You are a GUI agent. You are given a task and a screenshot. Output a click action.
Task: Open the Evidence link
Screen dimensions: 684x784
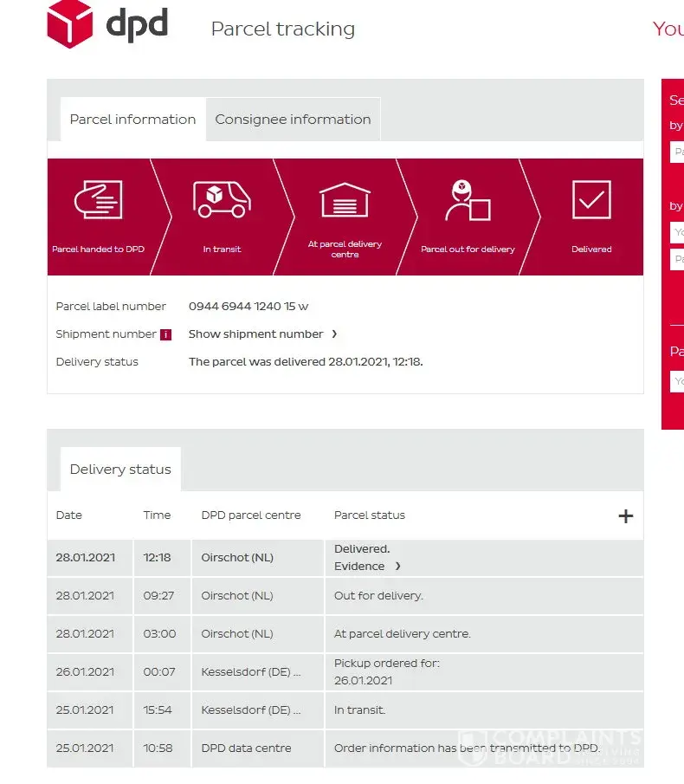pos(359,566)
